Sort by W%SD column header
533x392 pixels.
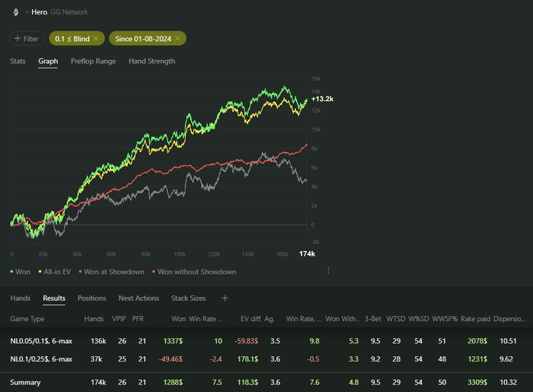(x=419, y=319)
